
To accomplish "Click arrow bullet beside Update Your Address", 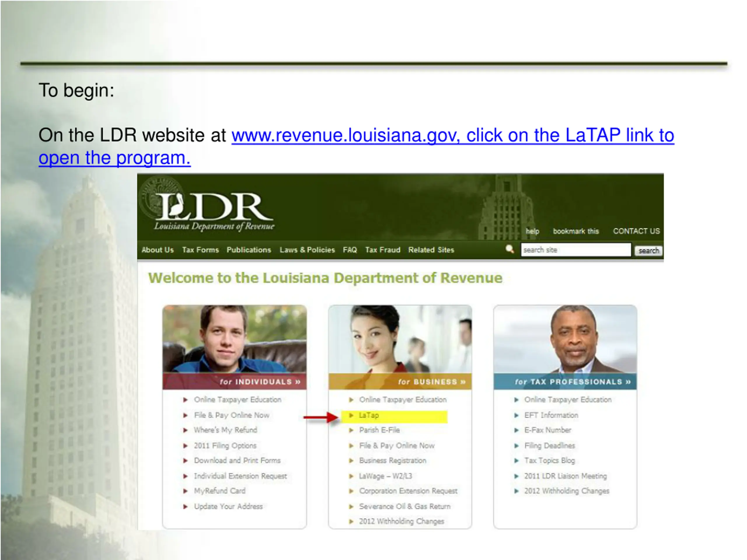I will (x=185, y=506).
